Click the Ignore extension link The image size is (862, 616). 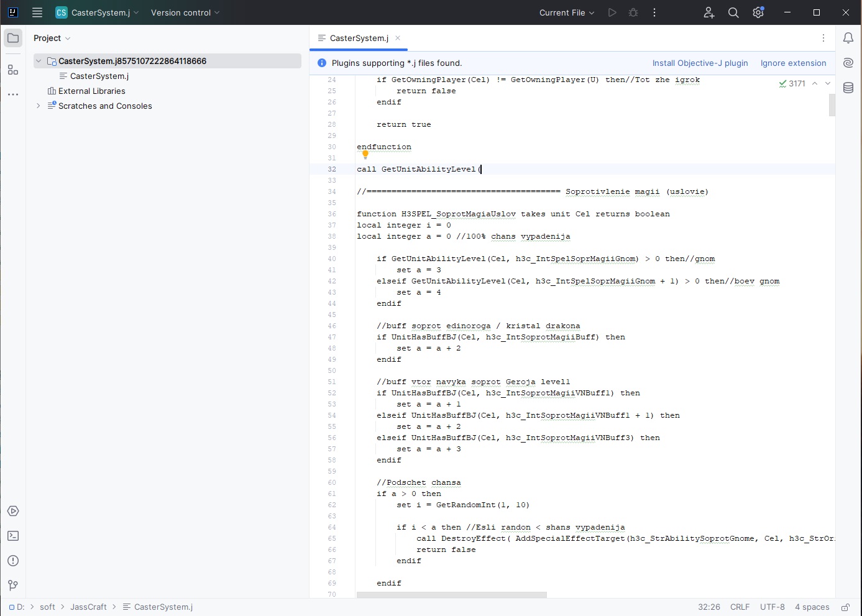pos(793,63)
